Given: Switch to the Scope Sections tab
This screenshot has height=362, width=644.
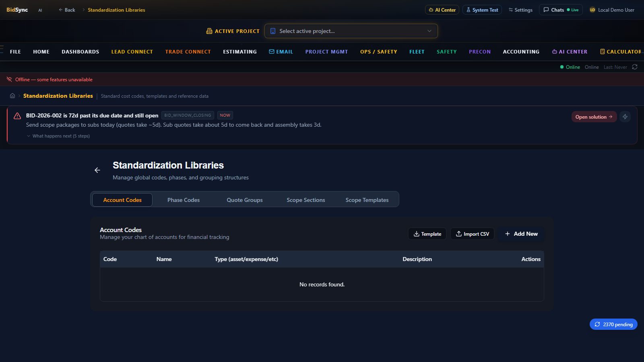Looking at the screenshot, I should 306,200.
